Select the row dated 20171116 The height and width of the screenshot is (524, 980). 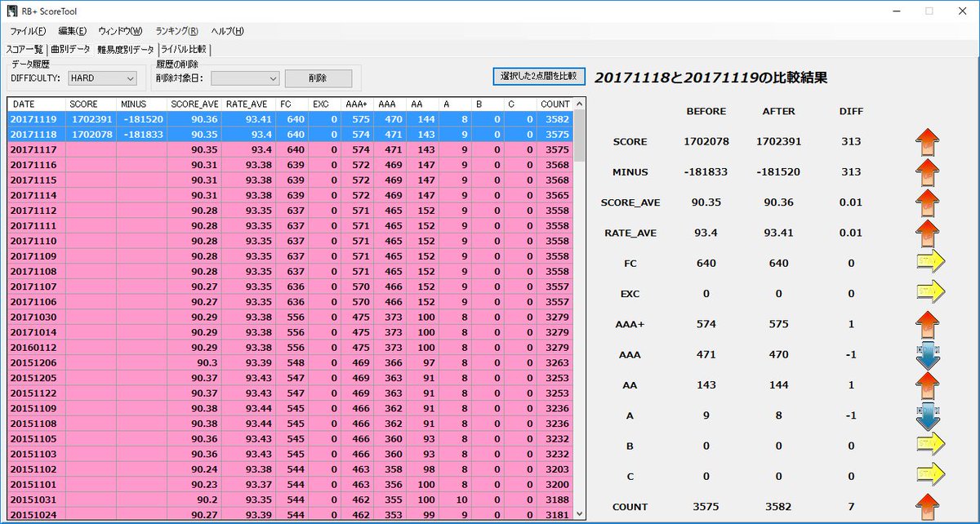click(x=290, y=165)
